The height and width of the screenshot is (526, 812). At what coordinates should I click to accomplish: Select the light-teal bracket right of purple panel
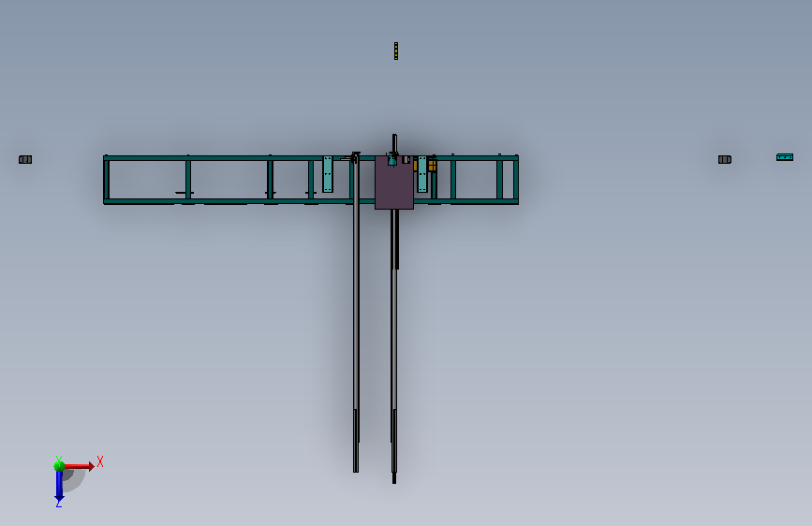(422, 174)
